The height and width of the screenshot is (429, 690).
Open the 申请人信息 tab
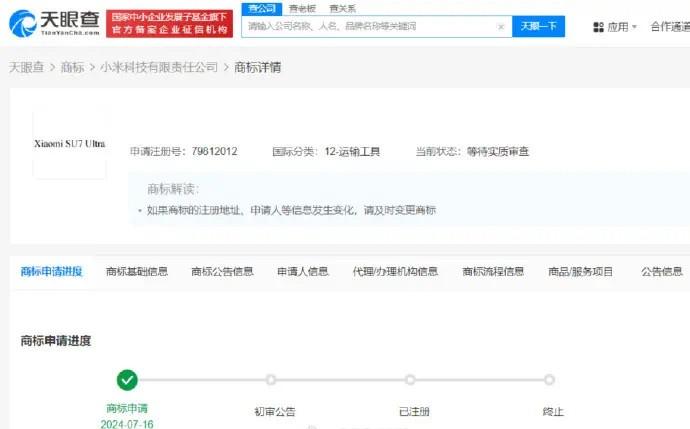click(x=303, y=271)
